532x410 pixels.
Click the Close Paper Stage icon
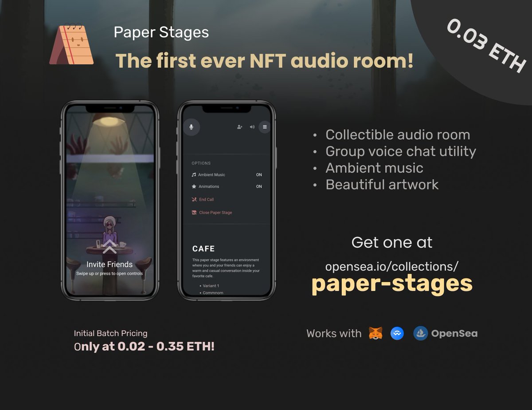(194, 213)
